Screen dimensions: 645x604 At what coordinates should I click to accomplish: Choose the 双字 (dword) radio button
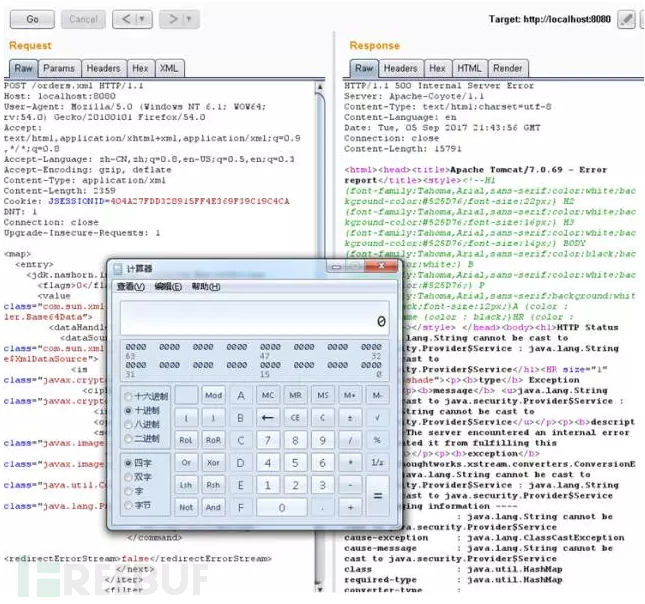[x=127, y=477]
